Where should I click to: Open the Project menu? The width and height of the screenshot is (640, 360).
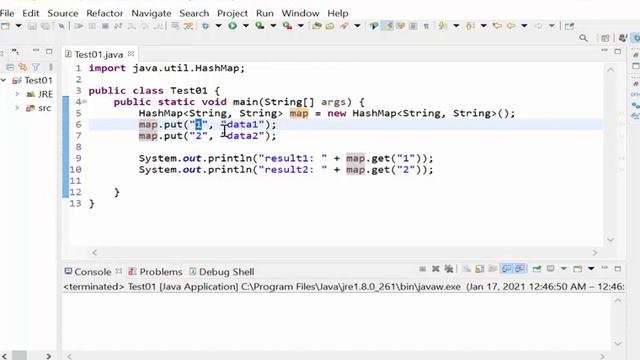click(232, 13)
